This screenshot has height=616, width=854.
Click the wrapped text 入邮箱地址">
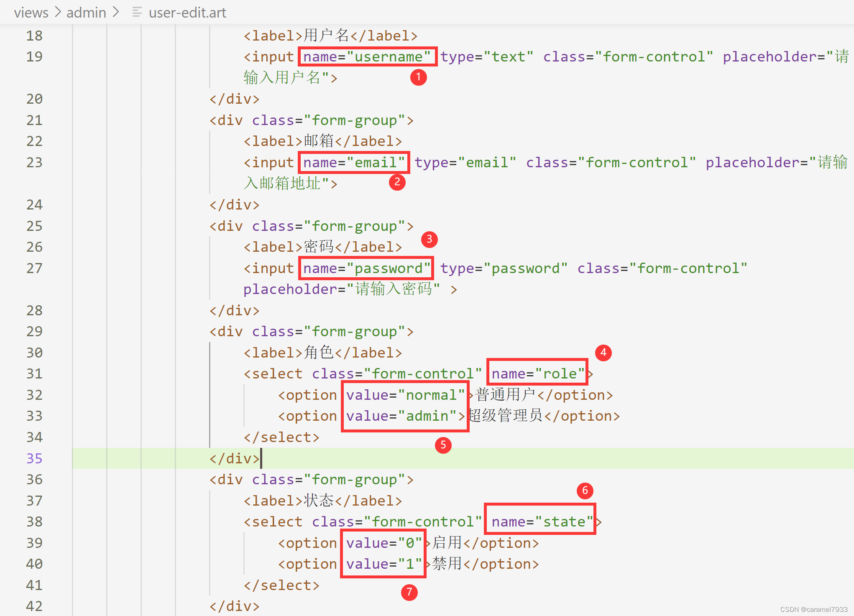pyautogui.click(x=290, y=184)
